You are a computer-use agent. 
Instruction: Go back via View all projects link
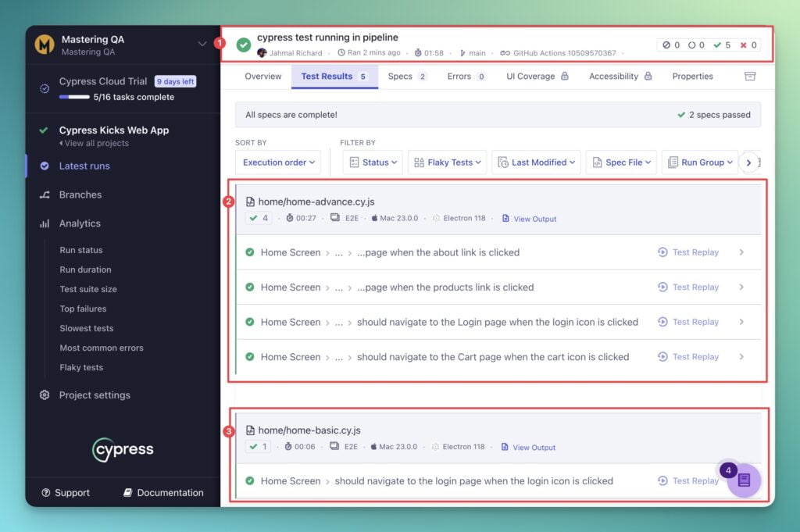tap(94, 143)
